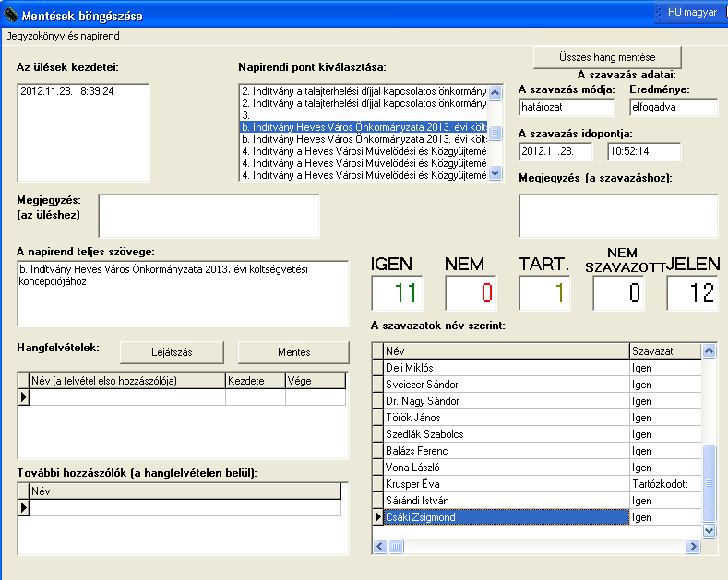The height and width of the screenshot is (580, 728).
Task: Click the HU magyar language bar indicator
Action: pos(692,13)
